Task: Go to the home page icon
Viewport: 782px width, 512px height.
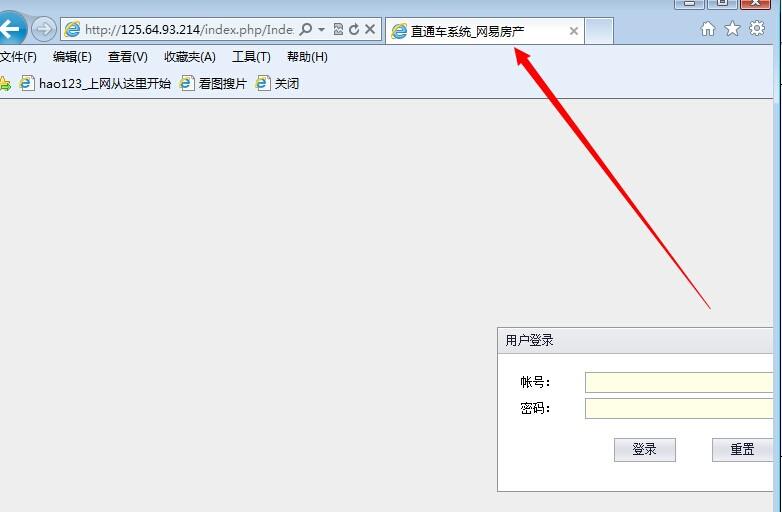Action: click(x=708, y=29)
